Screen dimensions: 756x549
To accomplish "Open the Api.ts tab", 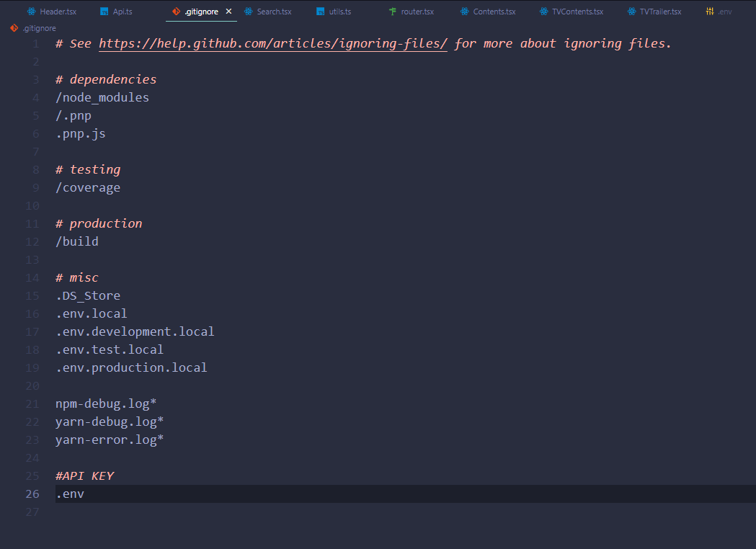I will [x=116, y=12].
